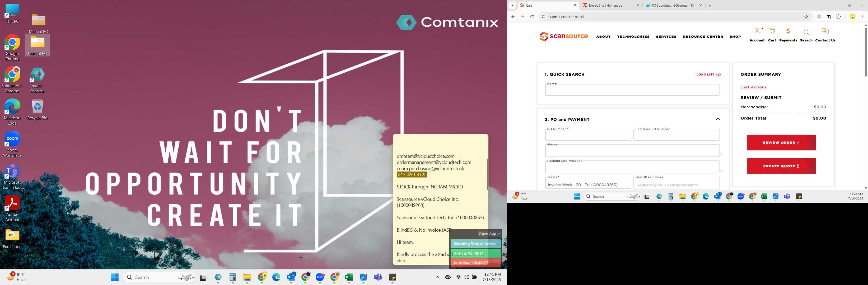The height and width of the screenshot is (285, 868).
Task: Bookmark this page with the star icon
Action: [x=806, y=16]
